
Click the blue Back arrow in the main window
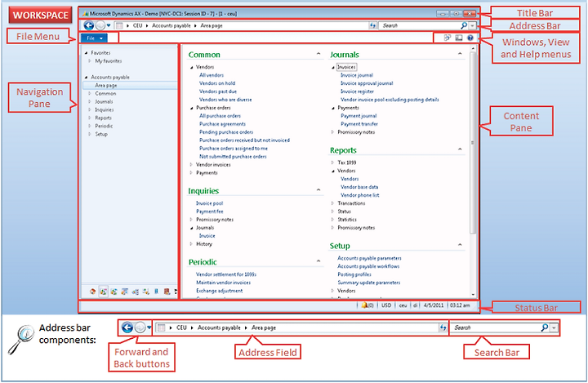coord(88,25)
